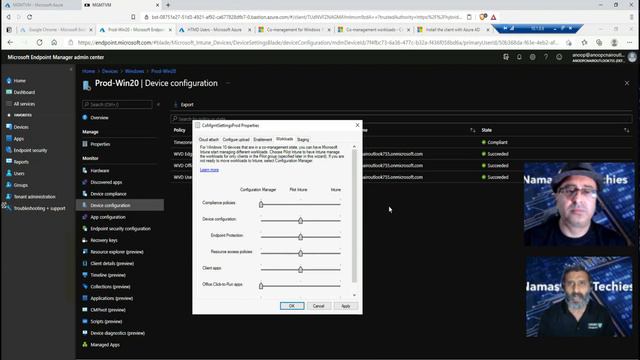Reload the page in the inner browser
This screenshot has width=640, height=360.
point(40,42)
